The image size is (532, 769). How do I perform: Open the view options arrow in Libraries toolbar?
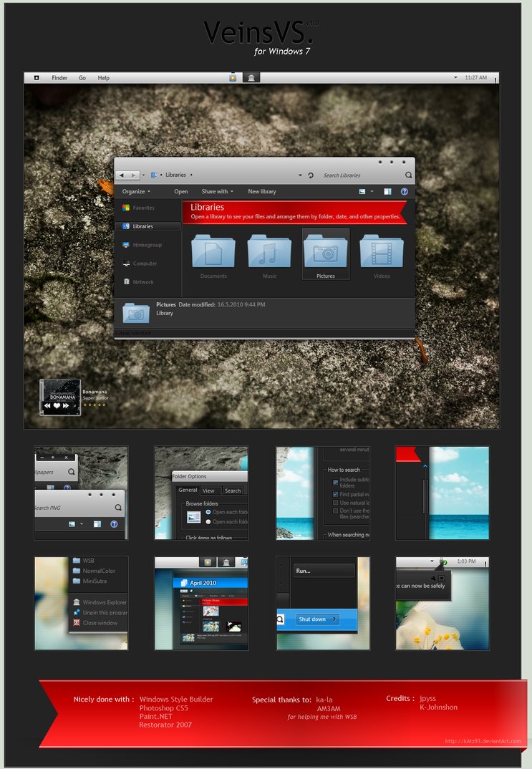(x=372, y=191)
